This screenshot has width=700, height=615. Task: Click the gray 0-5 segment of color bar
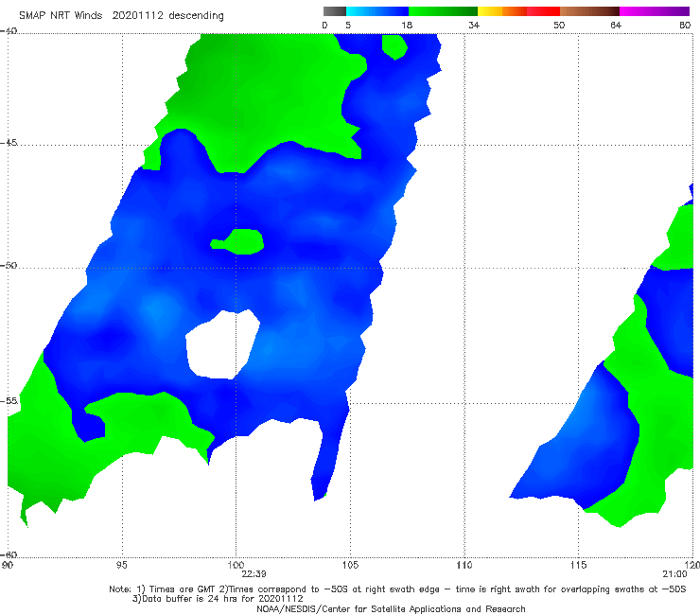[x=335, y=11]
